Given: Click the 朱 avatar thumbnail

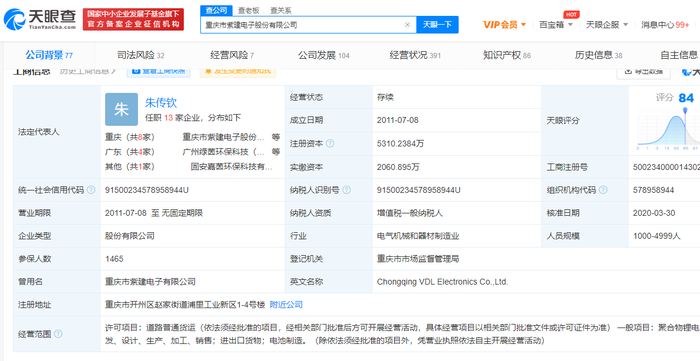Looking at the screenshot, I should (x=121, y=109).
